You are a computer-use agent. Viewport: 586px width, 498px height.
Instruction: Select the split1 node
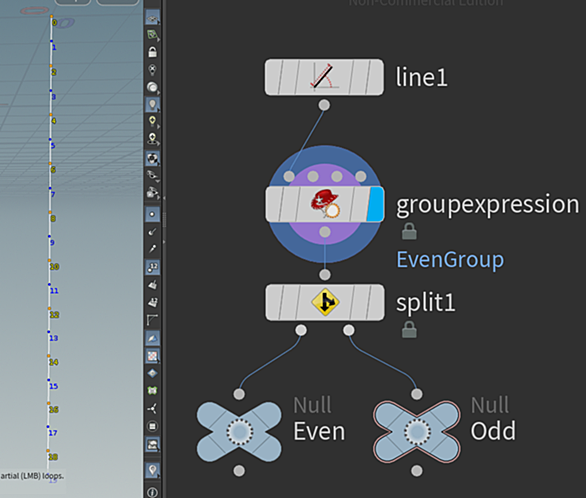(x=325, y=302)
